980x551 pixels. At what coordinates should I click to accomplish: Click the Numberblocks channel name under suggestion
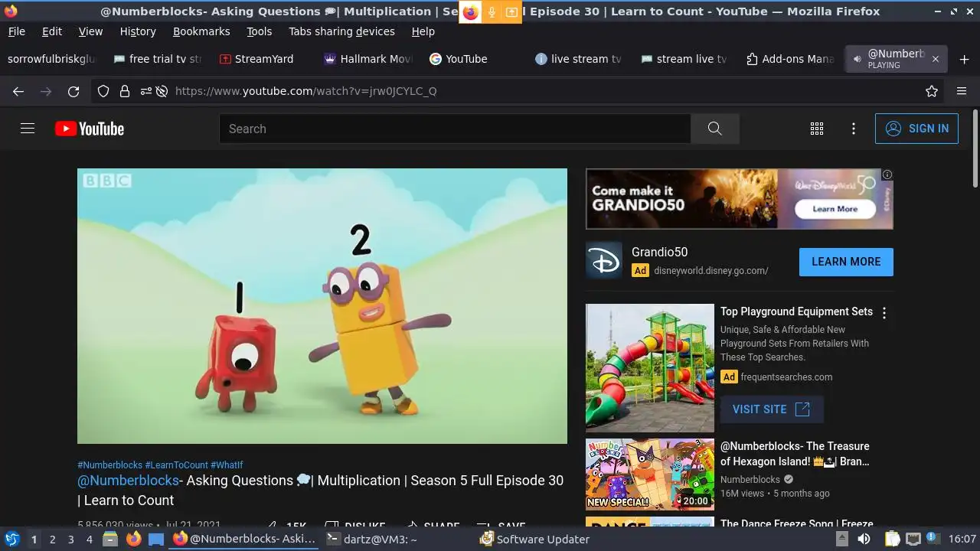(x=750, y=480)
